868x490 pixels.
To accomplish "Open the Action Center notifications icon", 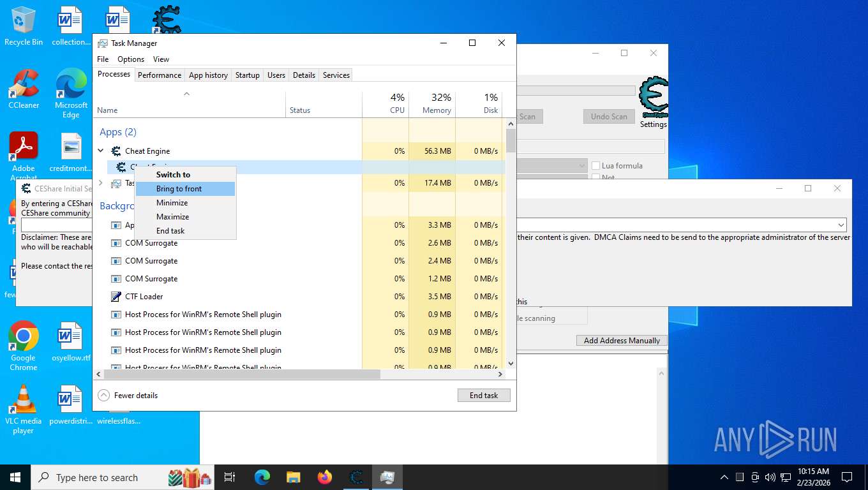I will tap(847, 477).
